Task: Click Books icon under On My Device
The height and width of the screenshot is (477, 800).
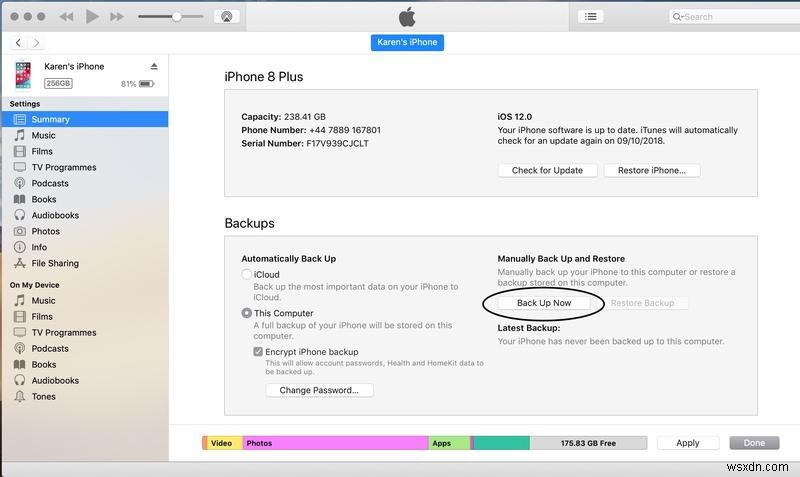Action: (x=19, y=364)
